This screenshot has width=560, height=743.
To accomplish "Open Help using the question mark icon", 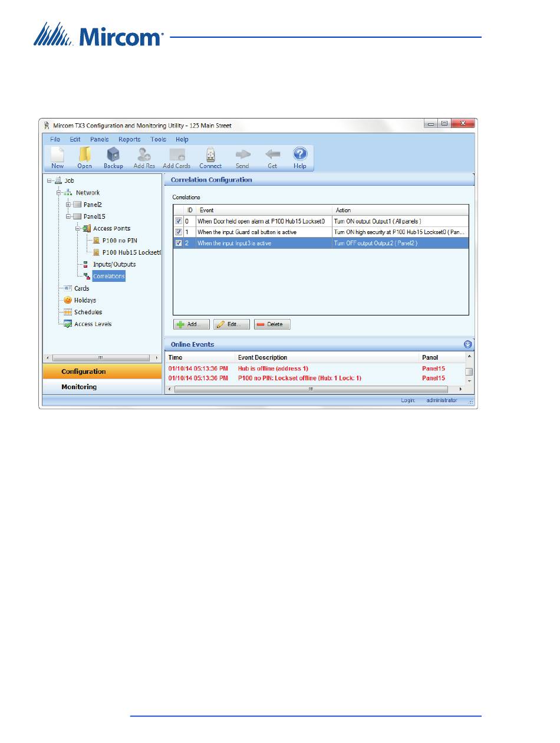I will pos(300,154).
